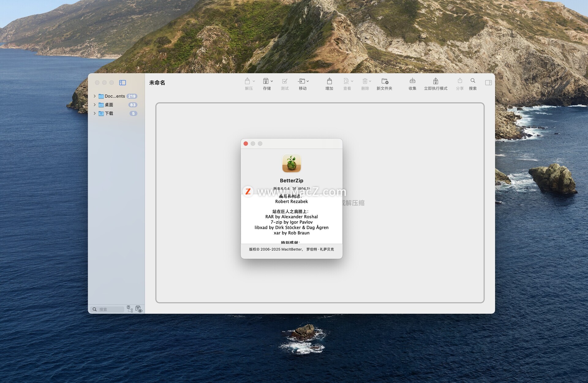Toggle the right inspector panel icon
Screen dimensions: 588x383
(488, 82)
